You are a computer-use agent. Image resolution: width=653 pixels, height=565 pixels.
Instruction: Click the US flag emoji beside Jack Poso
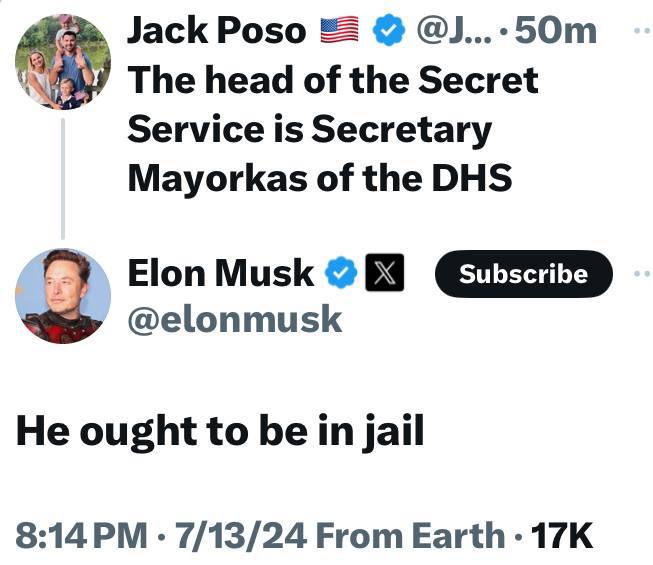click(338, 32)
